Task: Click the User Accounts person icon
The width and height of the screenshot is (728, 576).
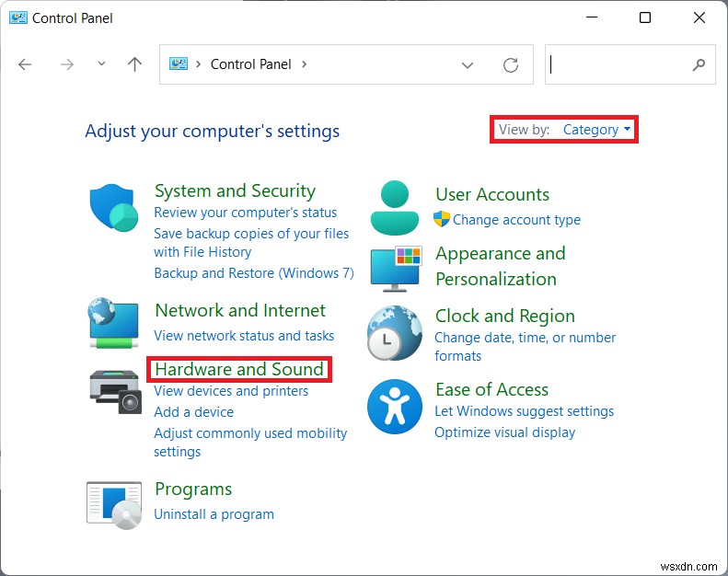Action: tap(395, 207)
